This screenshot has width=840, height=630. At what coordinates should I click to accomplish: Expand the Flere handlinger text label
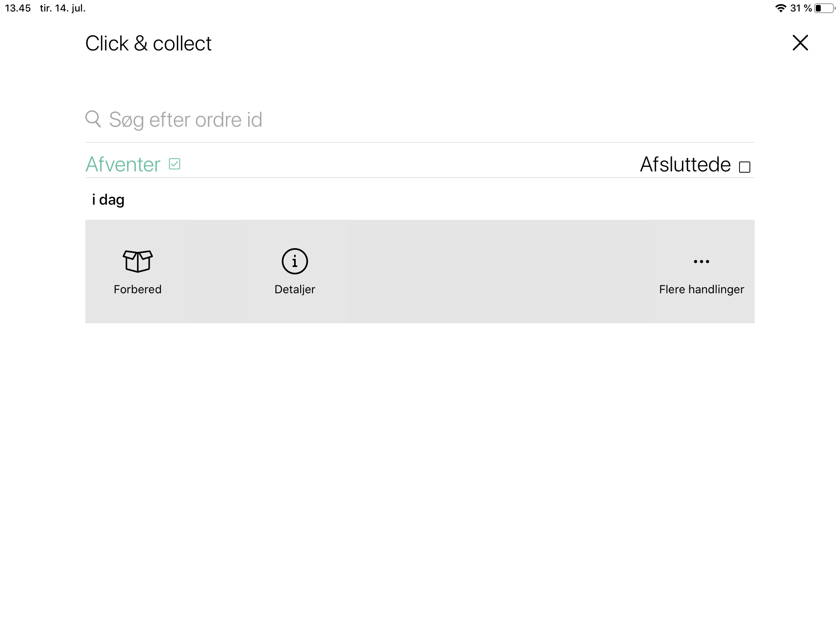point(701,290)
